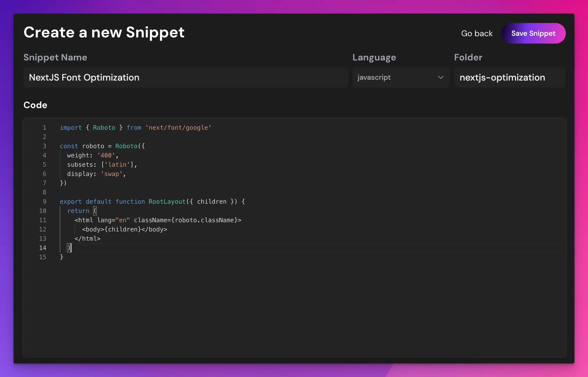Click line number 14 in the gutter
The image size is (588, 377).
[x=42, y=248]
